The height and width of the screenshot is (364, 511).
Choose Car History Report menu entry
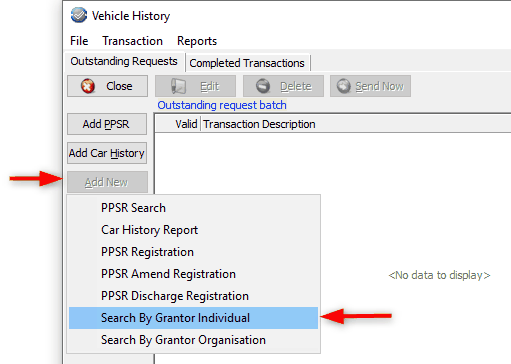(x=193, y=230)
